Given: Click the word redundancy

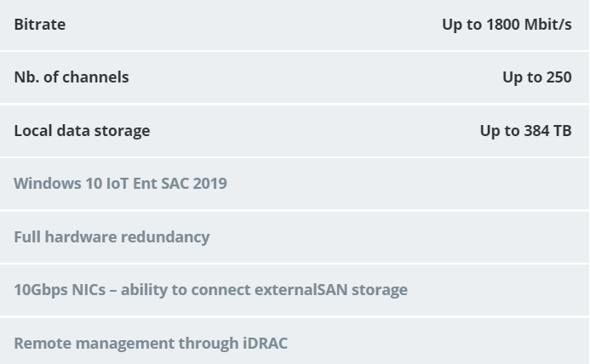Looking at the screenshot, I should coord(165,237).
